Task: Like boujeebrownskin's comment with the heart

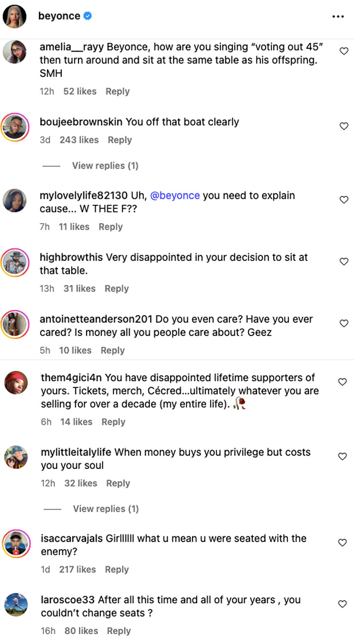Action: 344,126
